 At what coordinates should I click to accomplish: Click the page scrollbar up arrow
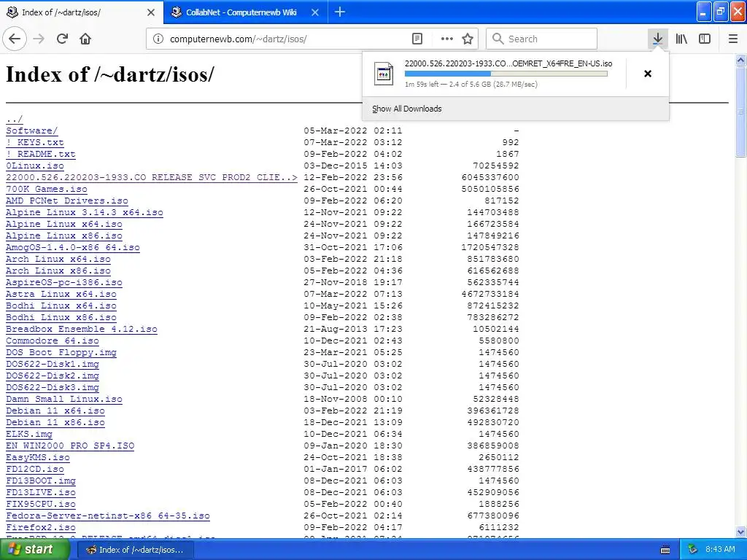(741, 60)
